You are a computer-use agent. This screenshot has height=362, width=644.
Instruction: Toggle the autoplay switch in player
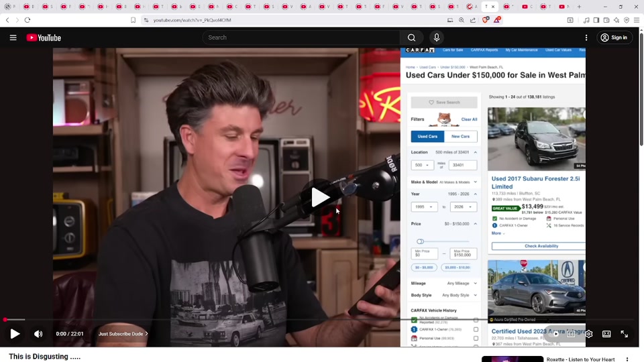(555, 334)
